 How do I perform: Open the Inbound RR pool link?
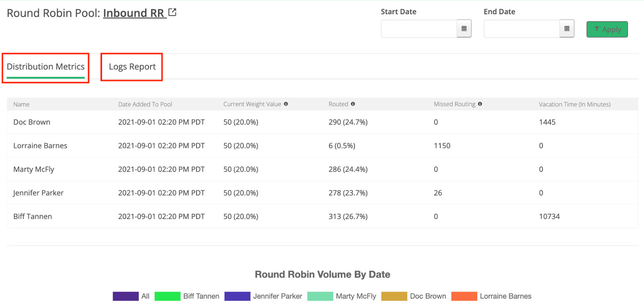coord(134,13)
